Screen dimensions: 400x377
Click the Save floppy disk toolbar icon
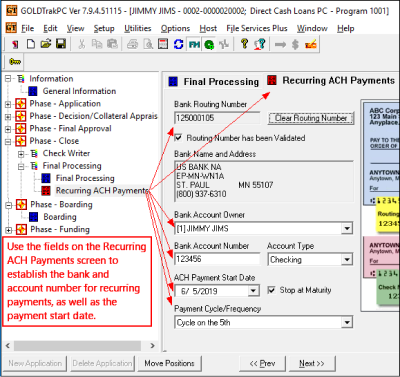pyautogui.click(x=61, y=44)
